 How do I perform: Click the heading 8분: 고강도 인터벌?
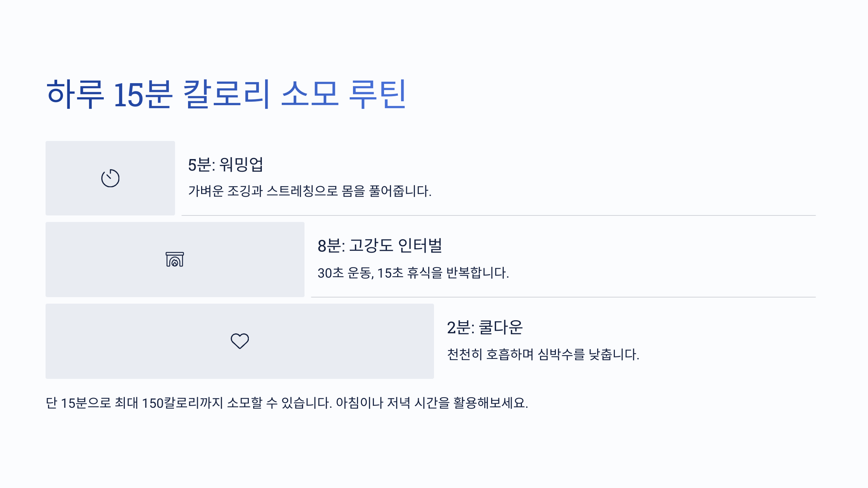pos(380,246)
